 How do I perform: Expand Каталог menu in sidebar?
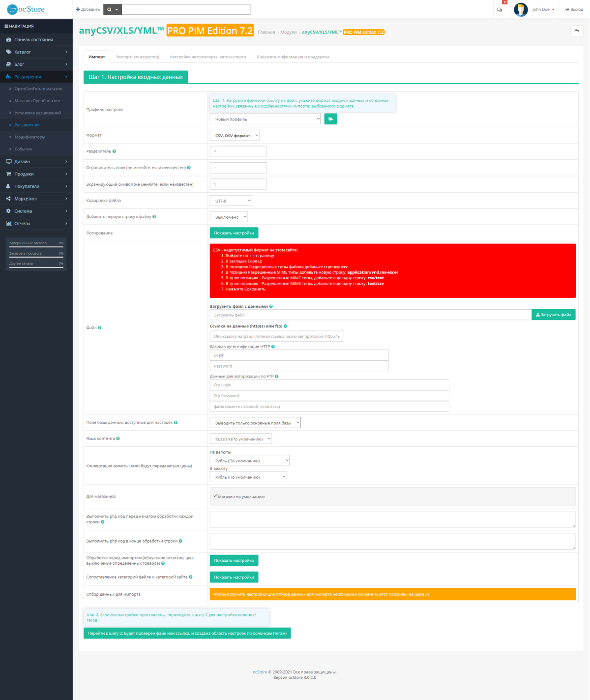tap(36, 52)
